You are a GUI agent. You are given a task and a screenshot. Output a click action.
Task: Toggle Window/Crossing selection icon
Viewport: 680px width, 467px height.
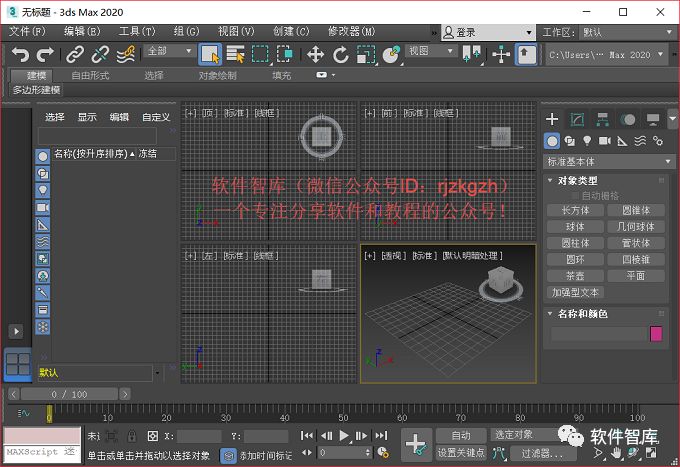(284, 55)
